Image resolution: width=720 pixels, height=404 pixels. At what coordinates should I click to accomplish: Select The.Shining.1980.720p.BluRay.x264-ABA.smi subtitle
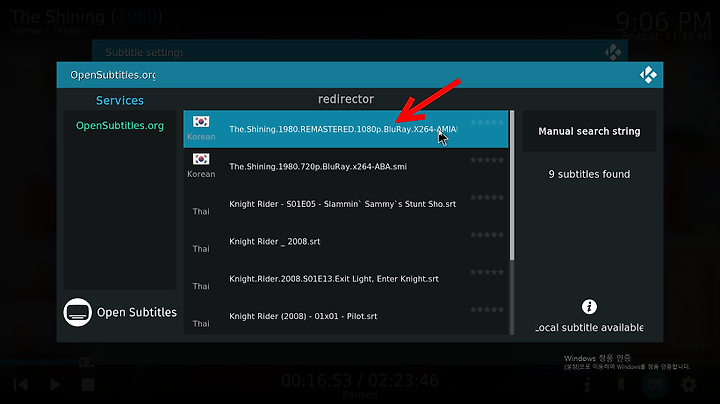[345, 166]
